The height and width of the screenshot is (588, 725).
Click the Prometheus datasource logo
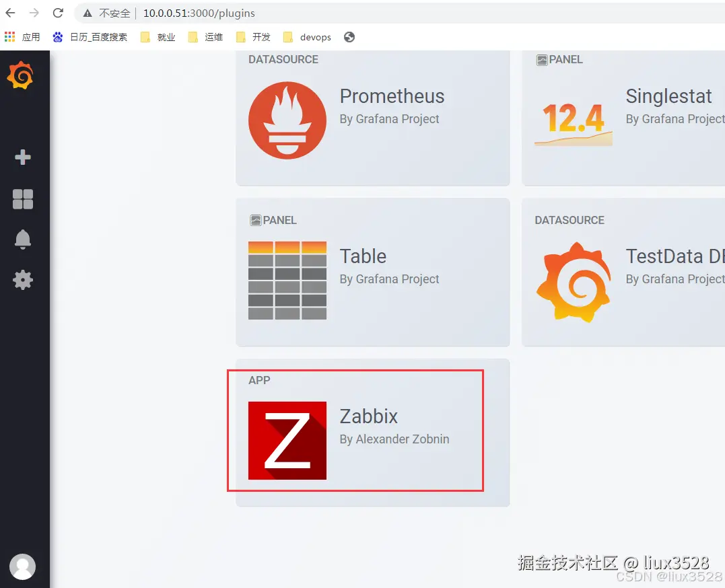click(x=287, y=120)
